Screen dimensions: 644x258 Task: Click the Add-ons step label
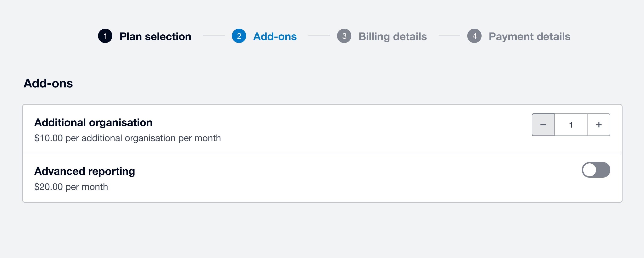tap(275, 36)
